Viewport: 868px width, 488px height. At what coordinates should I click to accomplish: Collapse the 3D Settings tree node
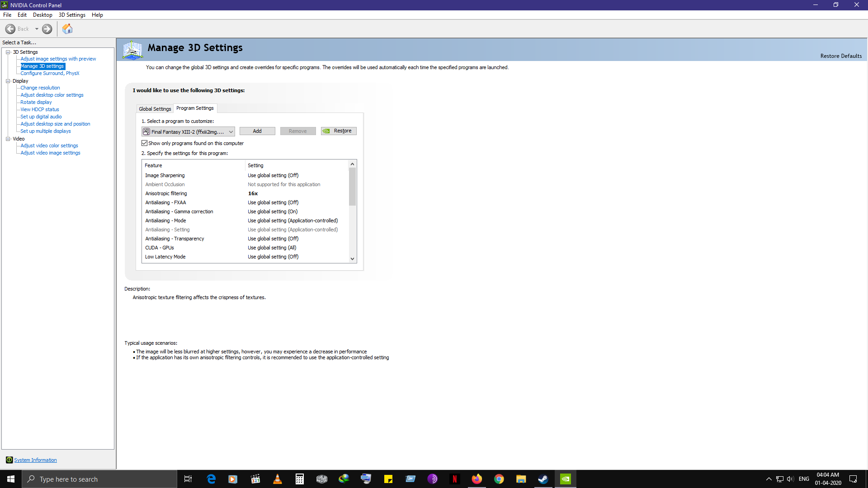pyautogui.click(x=8, y=52)
